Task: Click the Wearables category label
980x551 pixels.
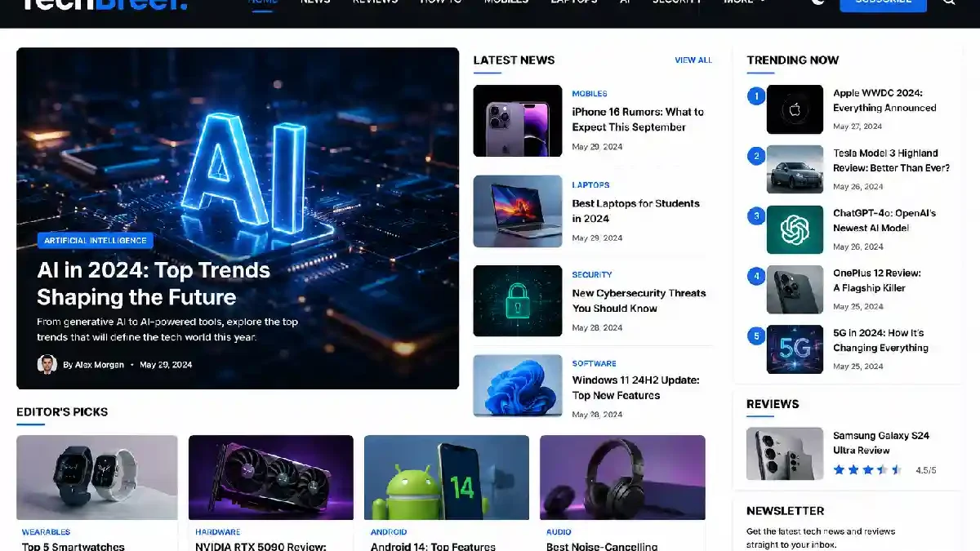Action: point(47,532)
